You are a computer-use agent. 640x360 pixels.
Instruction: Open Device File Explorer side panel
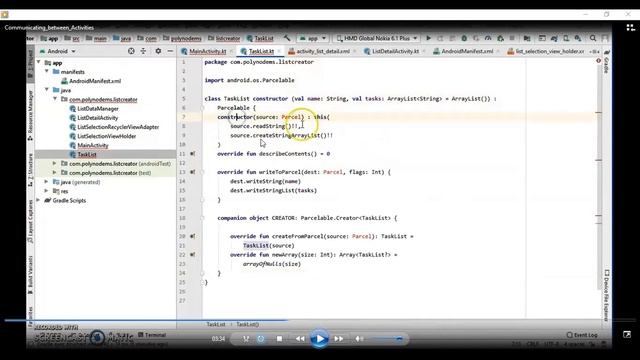[607, 295]
